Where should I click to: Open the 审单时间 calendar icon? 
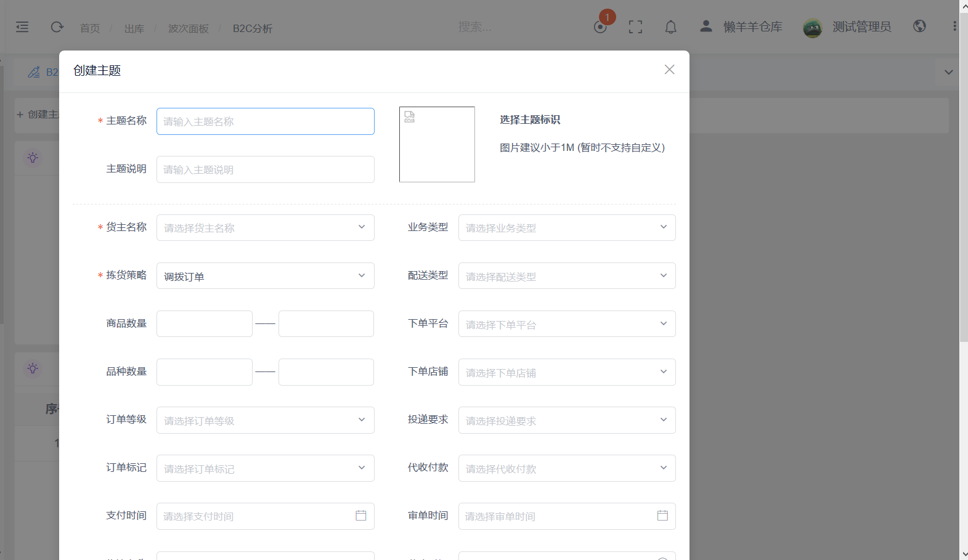click(663, 516)
